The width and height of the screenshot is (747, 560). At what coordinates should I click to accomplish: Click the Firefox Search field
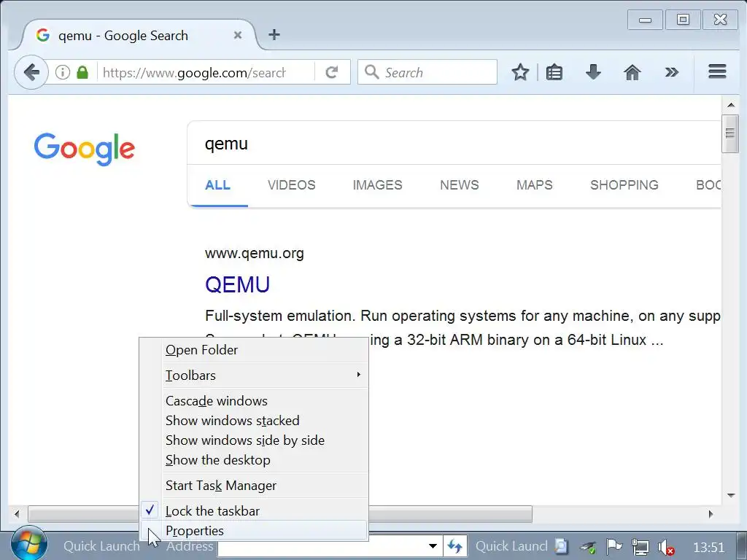(x=427, y=72)
